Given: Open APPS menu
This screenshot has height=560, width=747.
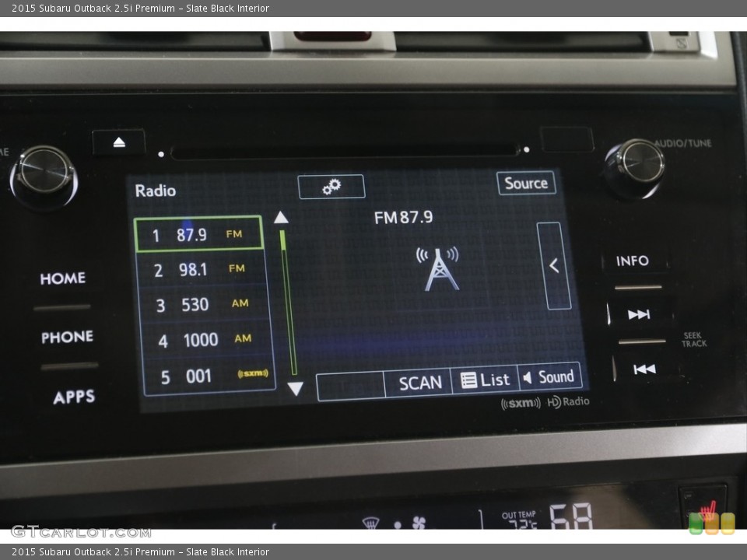Looking at the screenshot, I should [x=74, y=397].
